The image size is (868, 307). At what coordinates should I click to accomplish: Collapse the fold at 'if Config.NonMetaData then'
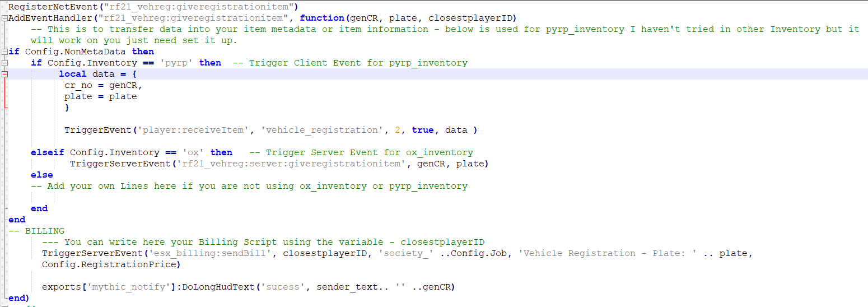4,52
